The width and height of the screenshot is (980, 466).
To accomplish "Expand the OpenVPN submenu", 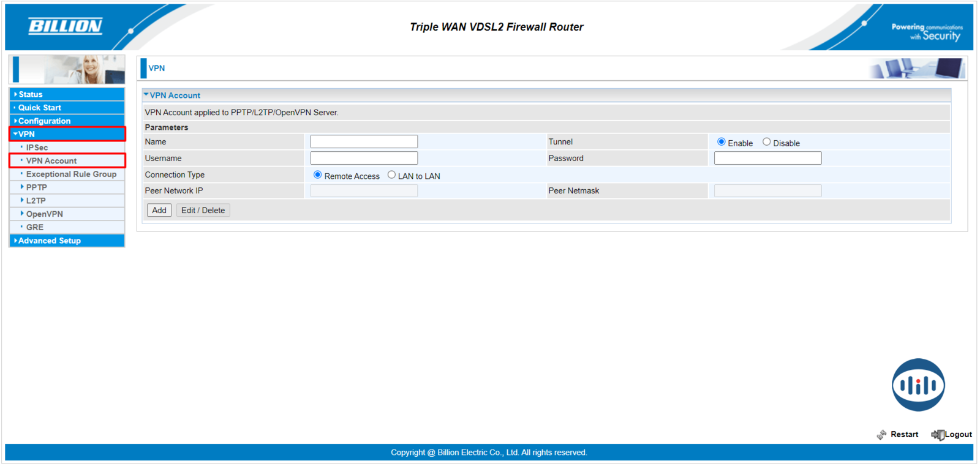I will point(44,214).
